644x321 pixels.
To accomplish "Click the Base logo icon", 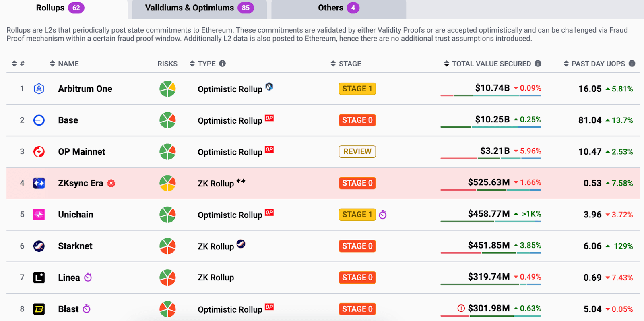I will pyautogui.click(x=39, y=120).
